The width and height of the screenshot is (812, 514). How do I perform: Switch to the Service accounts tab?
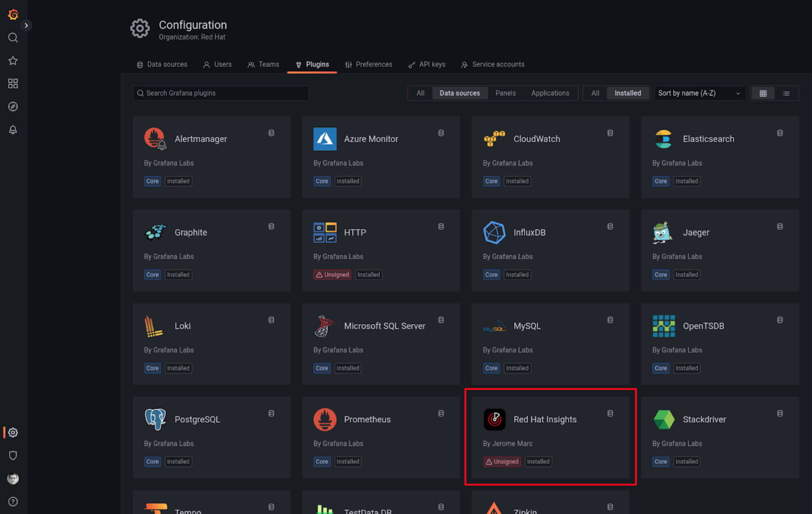(x=492, y=64)
